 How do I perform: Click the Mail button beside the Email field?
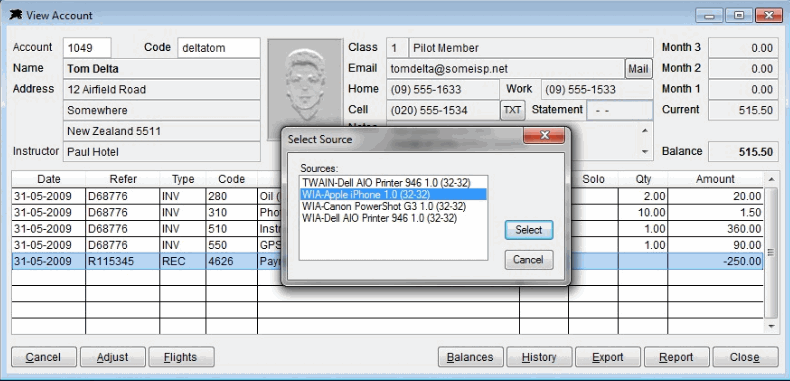(x=638, y=69)
